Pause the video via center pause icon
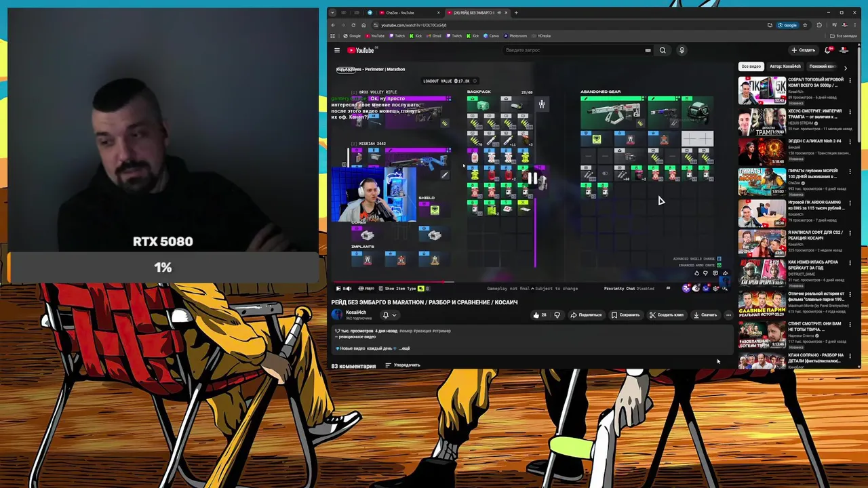Screen dimensions: 868x488 click(532, 179)
